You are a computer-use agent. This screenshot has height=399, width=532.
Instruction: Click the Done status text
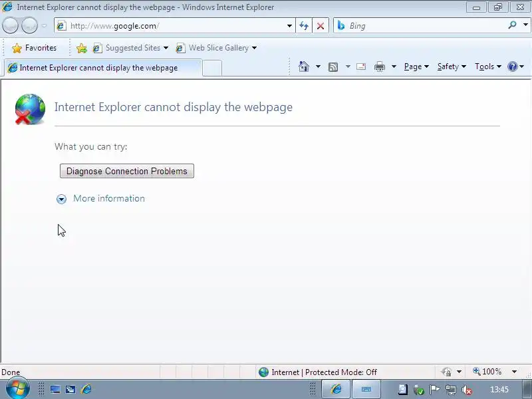pos(11,372)
